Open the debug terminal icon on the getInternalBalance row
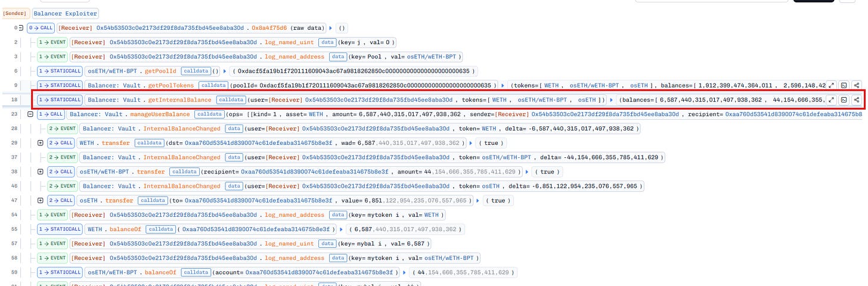Image resolution: width=868 pixels, height=286 pixels. 844,100
